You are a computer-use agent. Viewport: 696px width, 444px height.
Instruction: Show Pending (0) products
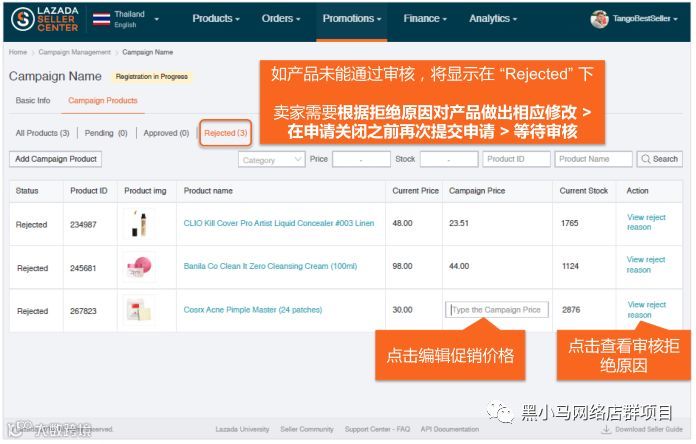click(x=106, y=133)
